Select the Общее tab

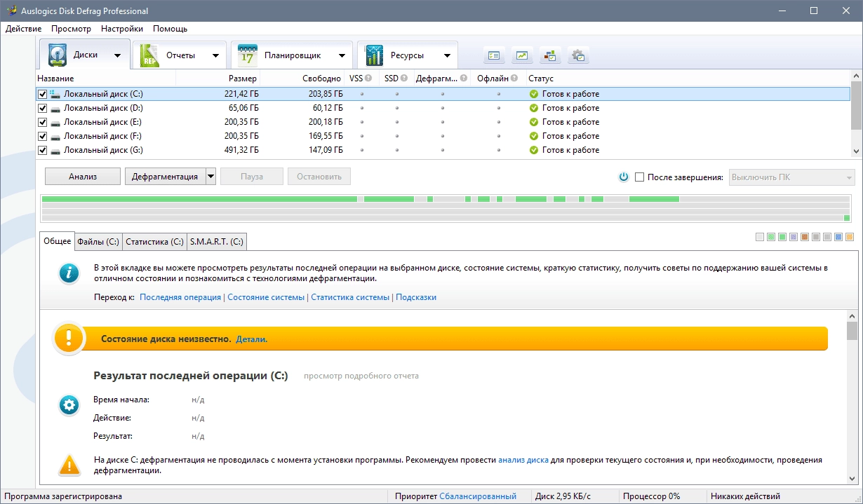point(58,241)
